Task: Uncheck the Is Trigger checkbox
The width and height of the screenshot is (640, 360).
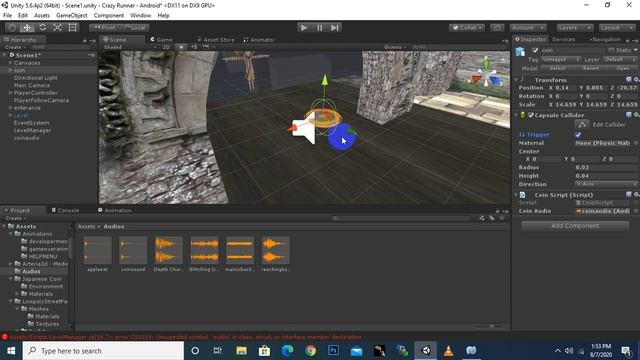Action: (x=578, y=134)
